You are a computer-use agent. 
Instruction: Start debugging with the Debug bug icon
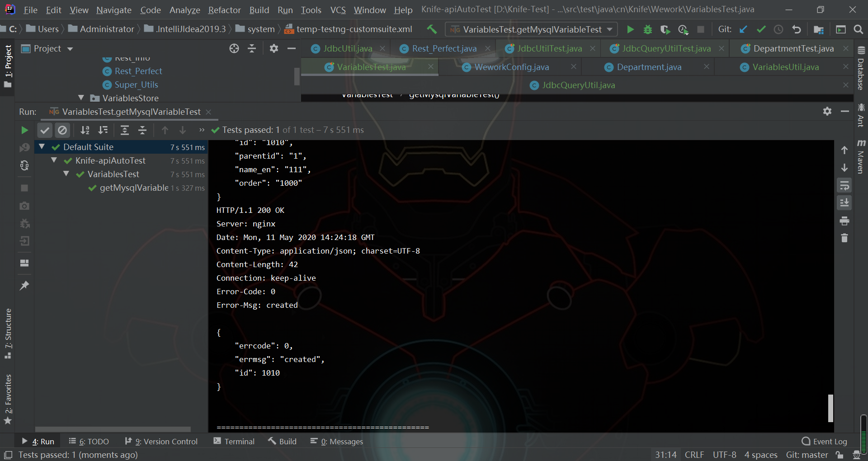click(x=647, y=29)
